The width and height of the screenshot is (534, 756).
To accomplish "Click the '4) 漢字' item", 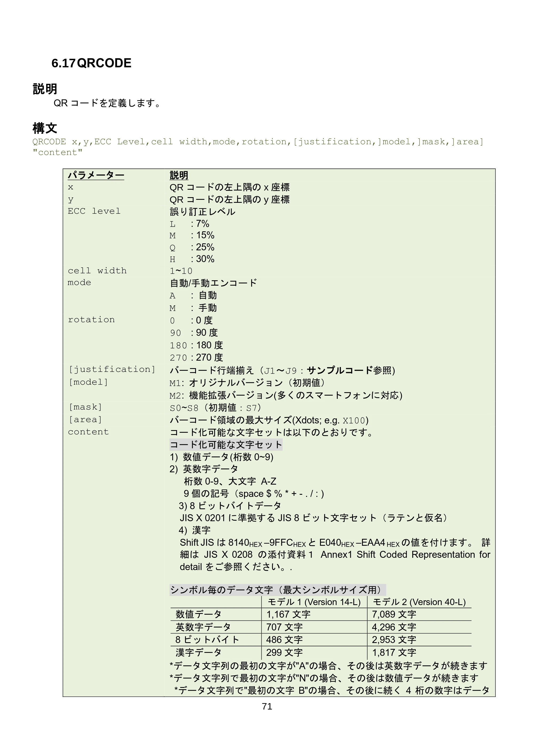I will (194, 530).
